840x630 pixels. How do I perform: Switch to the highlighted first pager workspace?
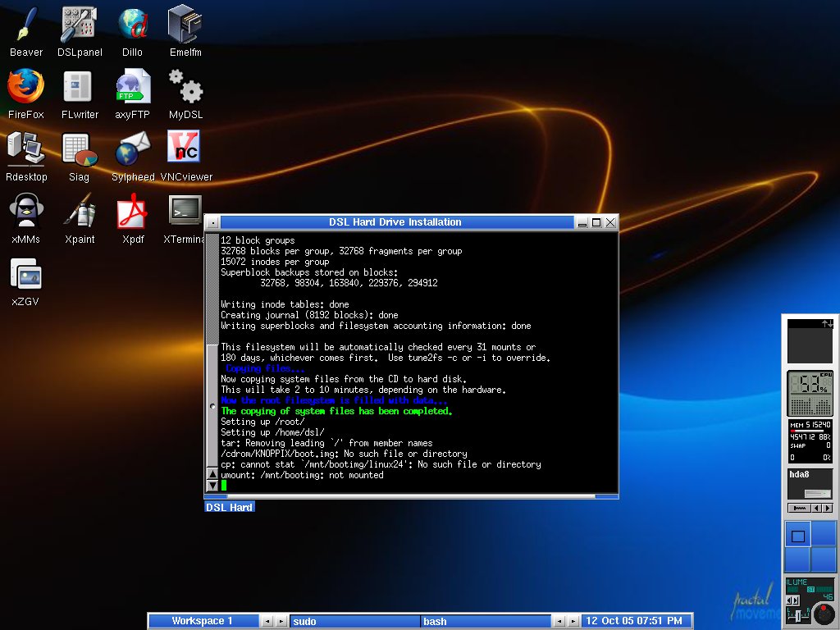pyautogui.click(x=797, y=535)
